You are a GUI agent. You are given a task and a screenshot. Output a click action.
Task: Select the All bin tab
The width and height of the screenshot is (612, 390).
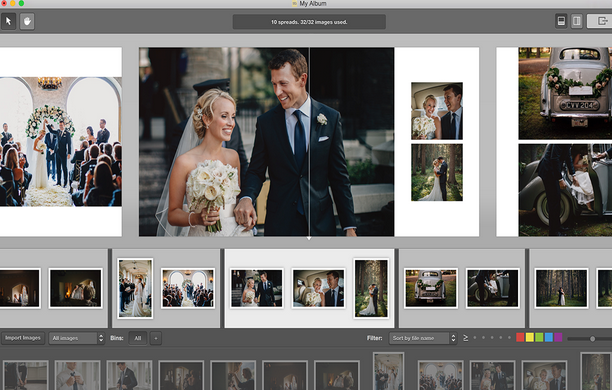point(138,338)
